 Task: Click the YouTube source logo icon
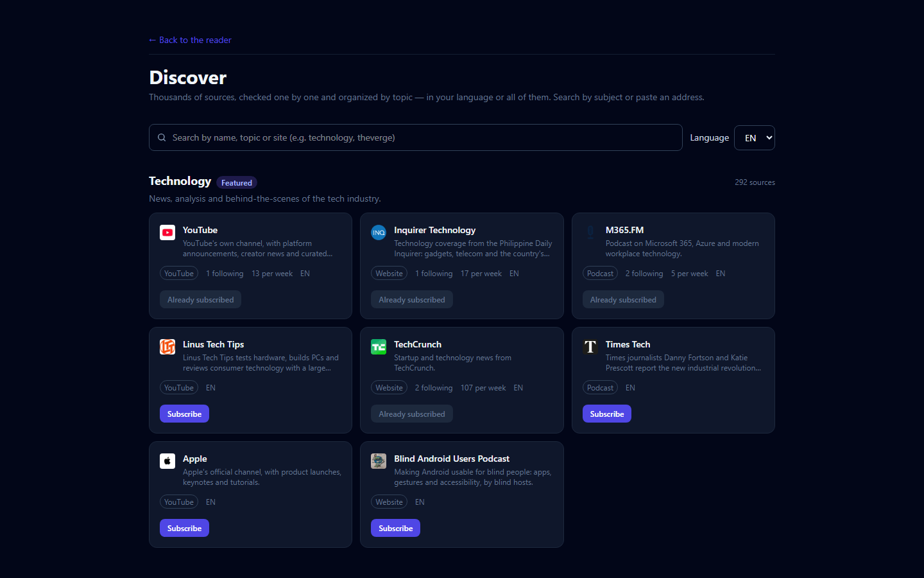[x=167, y=232]
